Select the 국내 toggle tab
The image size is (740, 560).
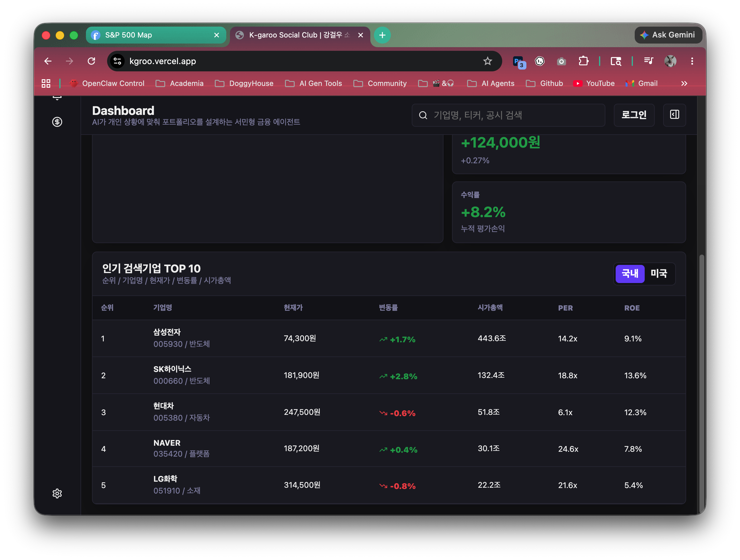(630, 274)
